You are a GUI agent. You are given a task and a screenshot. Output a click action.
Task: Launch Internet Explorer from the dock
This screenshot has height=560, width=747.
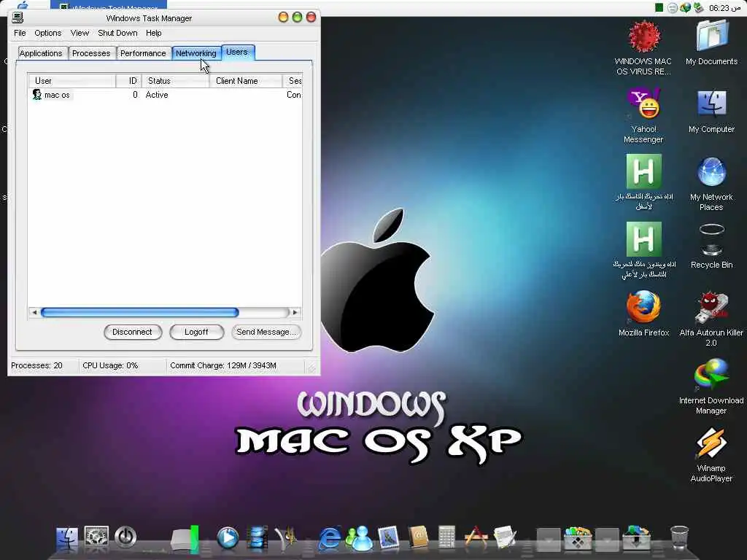(330, 538)
